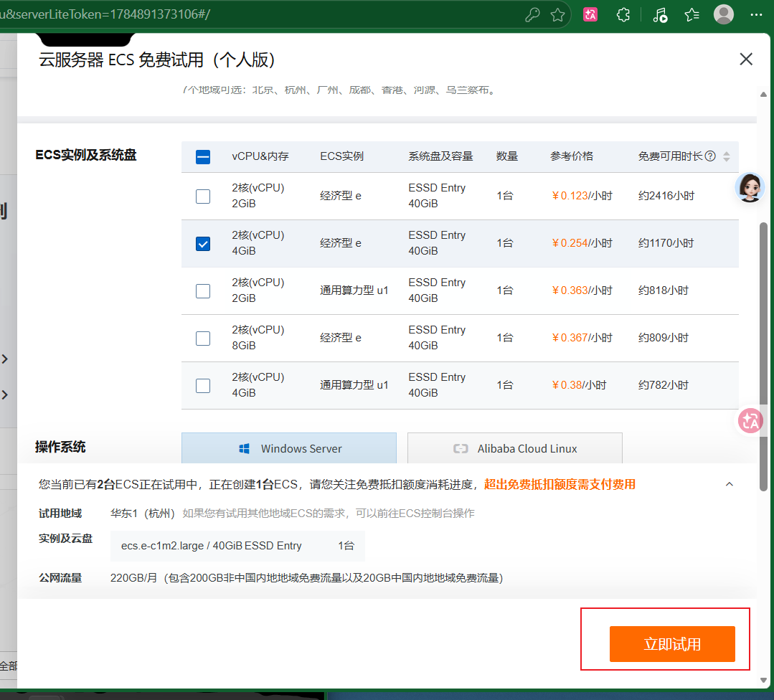Viewport: 774px width, 700px height.
Task: Click the ECS实例 column header
Action: click(x=341, y=156)
